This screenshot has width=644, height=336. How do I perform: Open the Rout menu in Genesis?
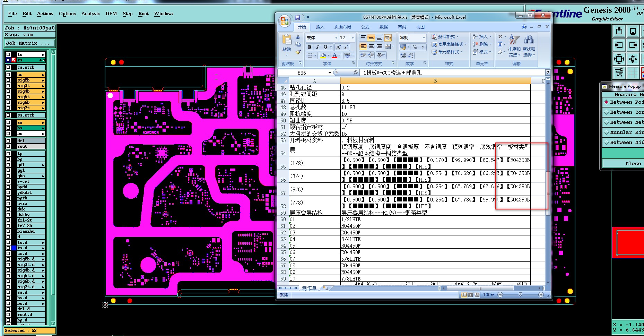coord(143,14)
